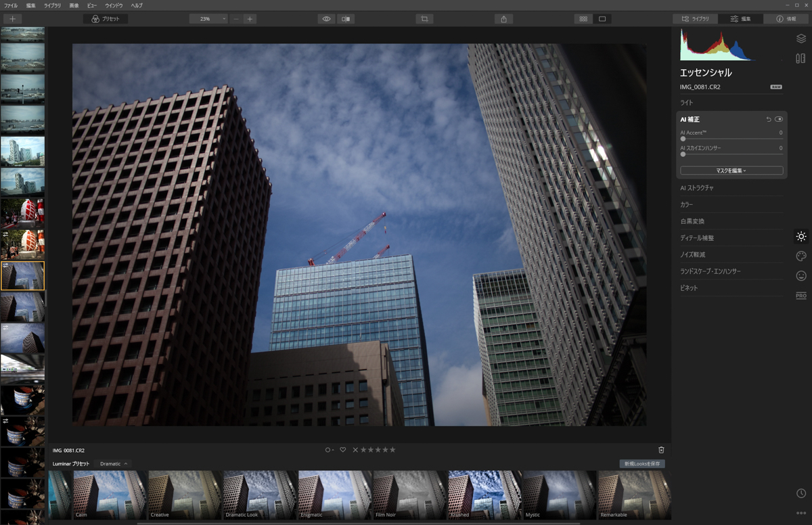Viewport: 812px width, 525px height.
Task: Apply the Mystic look preset
Action: pos(560,495)
